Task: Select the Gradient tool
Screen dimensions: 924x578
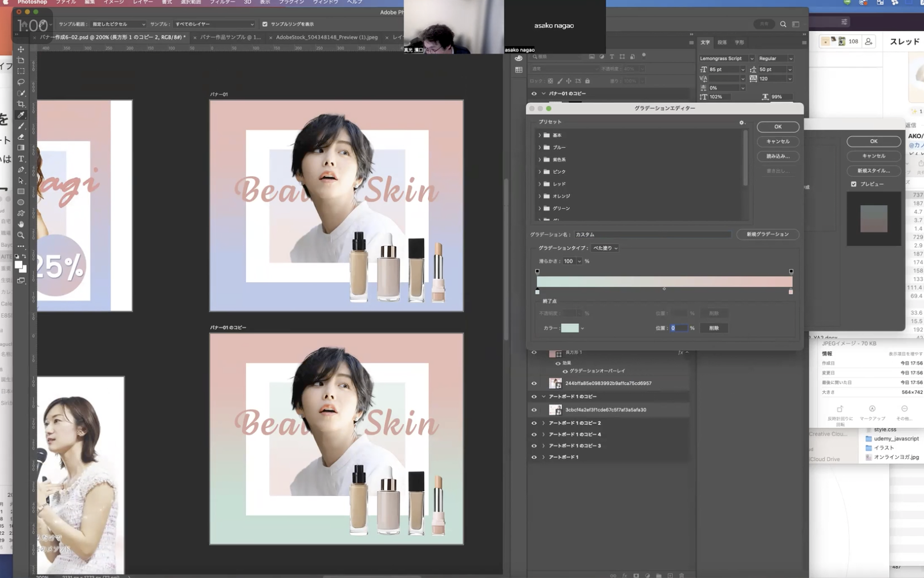Action: pos(21,148)
